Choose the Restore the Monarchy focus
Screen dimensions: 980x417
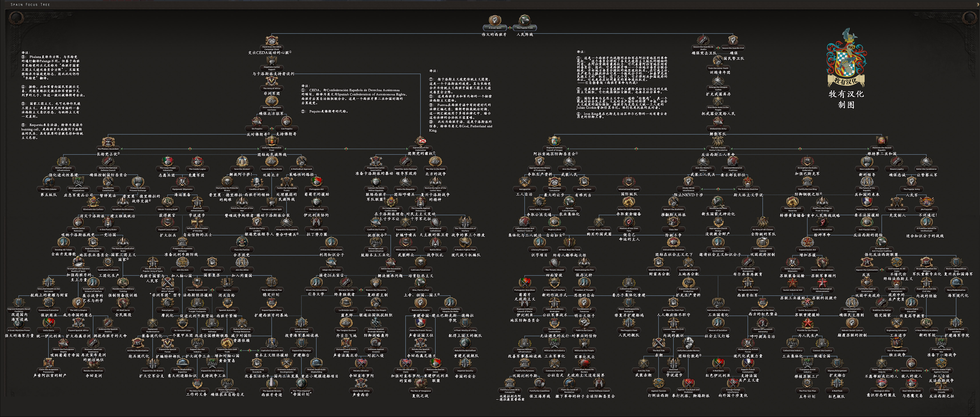(376, 285)
